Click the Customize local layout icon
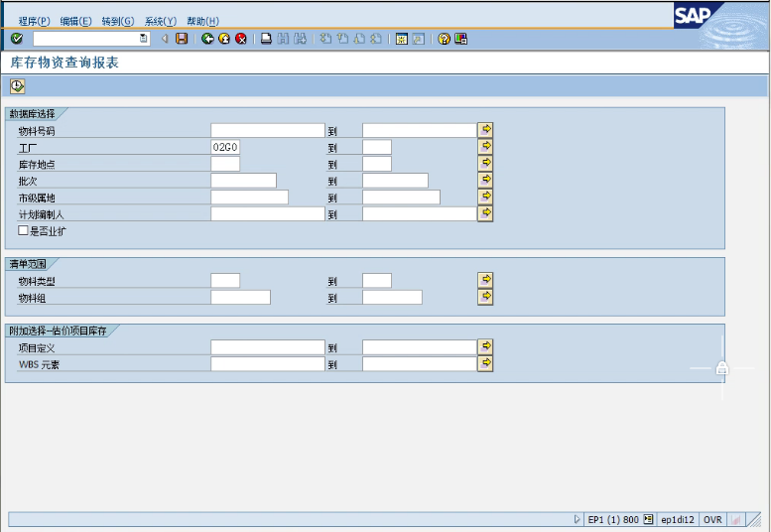This screenshot has width=771, height=532. tap(460, 39)
